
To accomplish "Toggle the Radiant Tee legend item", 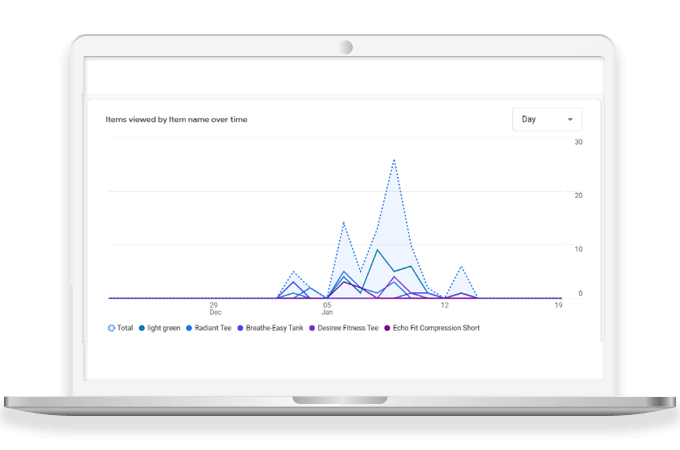I will coord(209,328).
